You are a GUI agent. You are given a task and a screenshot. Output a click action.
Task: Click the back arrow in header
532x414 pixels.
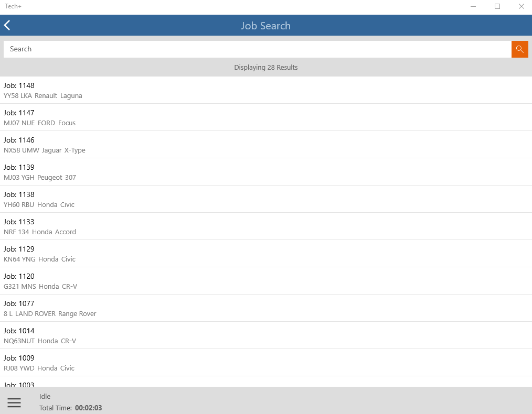pyautogui.click(x=7, y=25)
